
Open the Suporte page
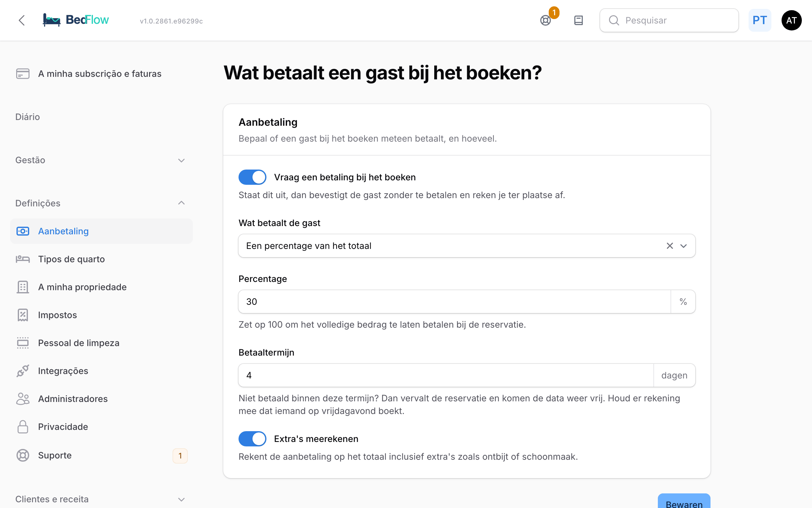click(x=101, y=455)
